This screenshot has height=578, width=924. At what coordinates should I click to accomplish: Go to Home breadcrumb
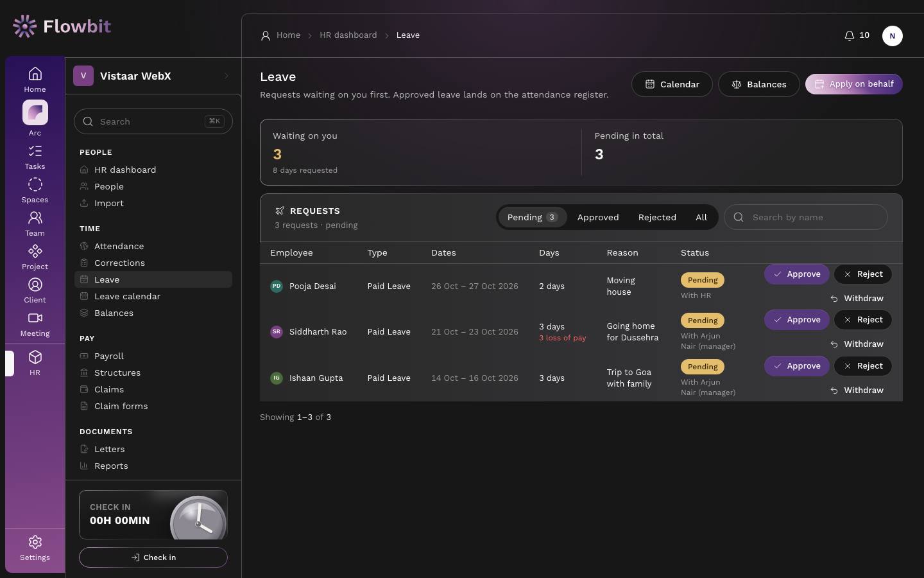[x=288, y=35]
